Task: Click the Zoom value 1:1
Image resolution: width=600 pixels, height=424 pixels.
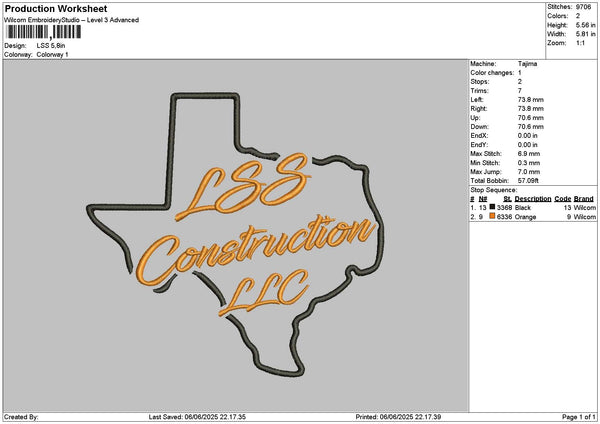Action: coord(580,43)
